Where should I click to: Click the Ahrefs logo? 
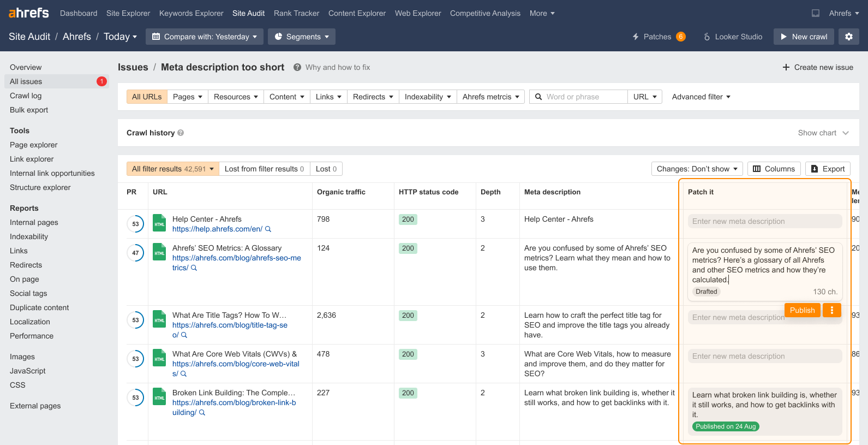pyautogui.click(x=29, y=13)
